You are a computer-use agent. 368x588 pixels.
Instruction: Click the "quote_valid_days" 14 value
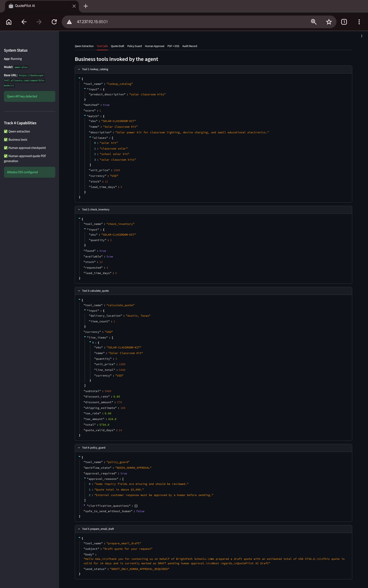[120, 430]
